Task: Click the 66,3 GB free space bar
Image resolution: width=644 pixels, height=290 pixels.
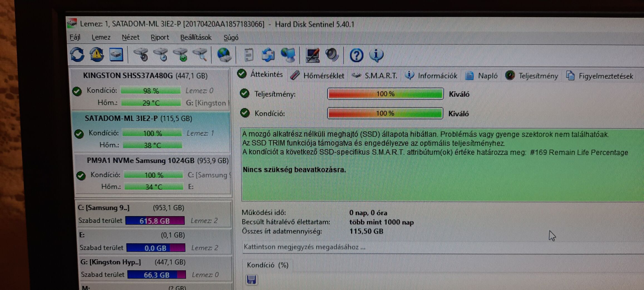Action: click(157, 275)
